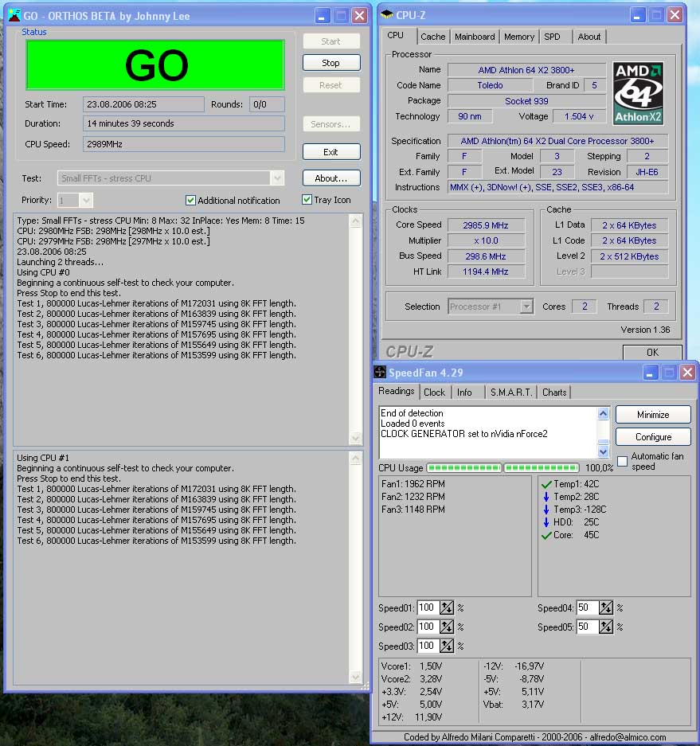Open the S.M.A.R.T. tab in SpeedFan

[x=511, y=393]
